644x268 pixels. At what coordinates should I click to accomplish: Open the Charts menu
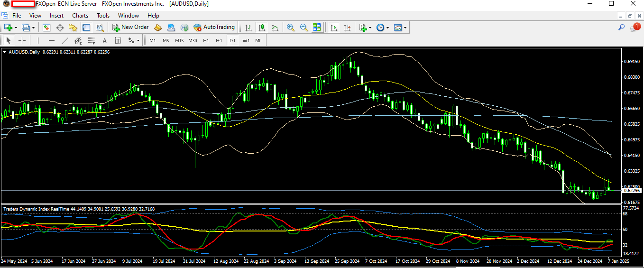80,16
